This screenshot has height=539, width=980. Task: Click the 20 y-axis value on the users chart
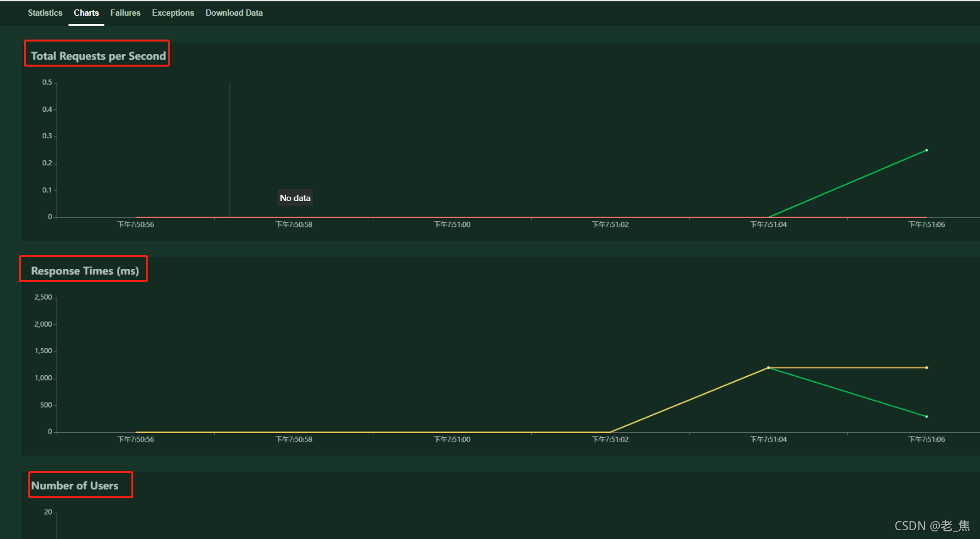tap(48, 512)
